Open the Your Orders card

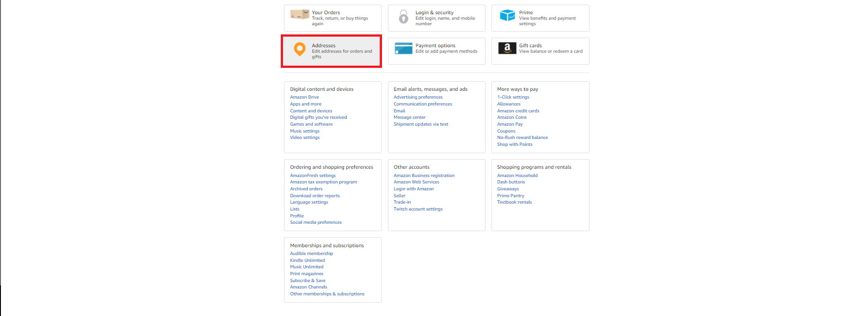(x=333, y=18)
